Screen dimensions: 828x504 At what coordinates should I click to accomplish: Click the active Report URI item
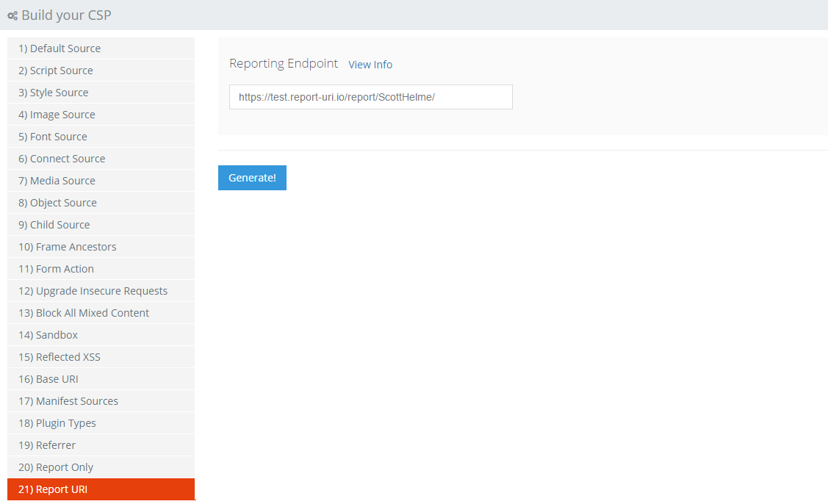tap(101, 489)
